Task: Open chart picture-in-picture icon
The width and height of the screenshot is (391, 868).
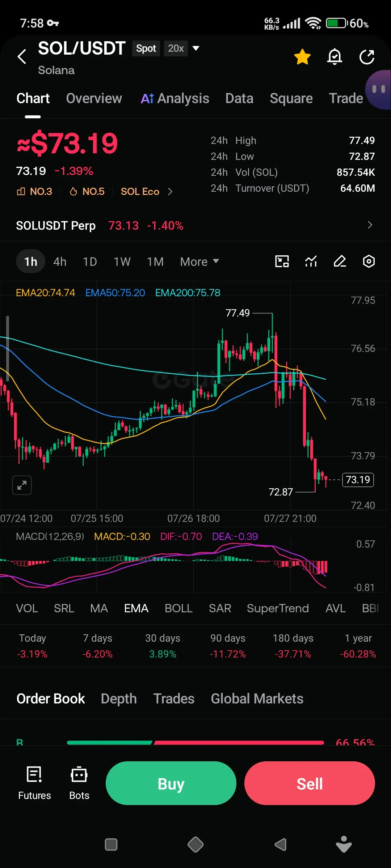Action: 282,261
